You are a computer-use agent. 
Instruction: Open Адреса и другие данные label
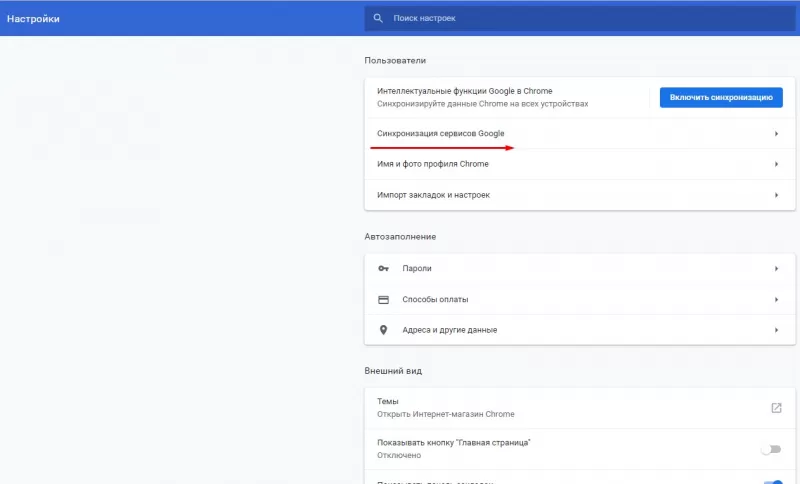pos(449,330)
